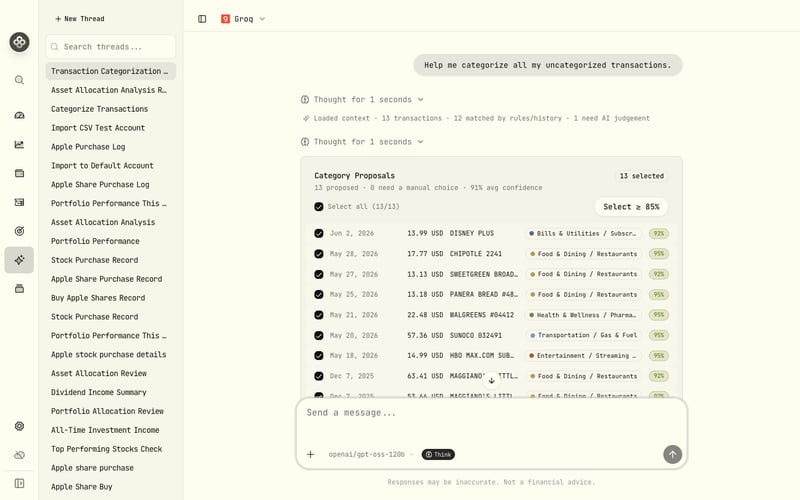This screenshot has height=500, width=800.
Task: Open Import CSV Test Account thread
Action: point(110,128)
